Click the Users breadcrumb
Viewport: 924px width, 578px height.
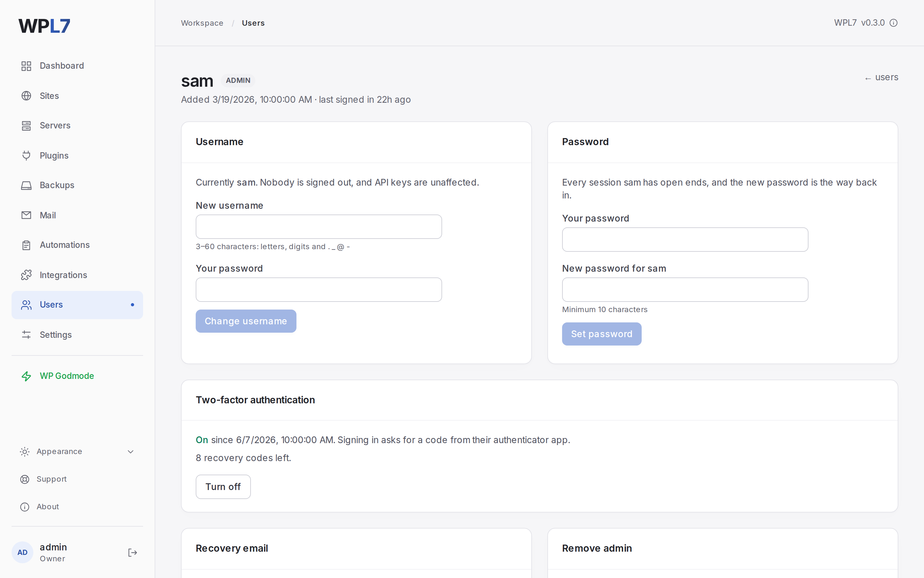coord(253,23)
